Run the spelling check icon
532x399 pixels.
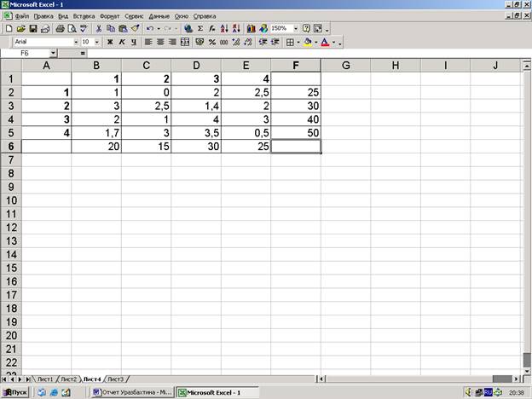[84, 29]
